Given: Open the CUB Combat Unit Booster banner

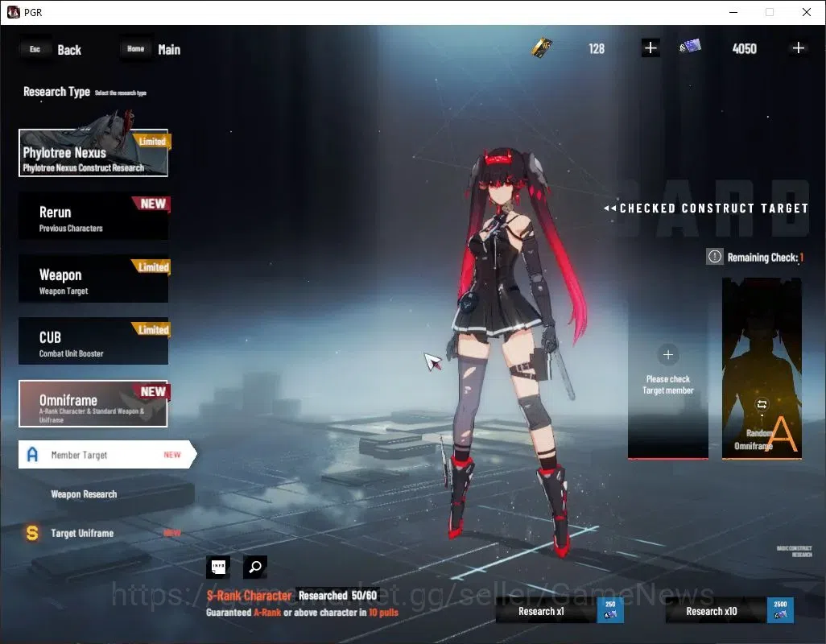Looking at the screenshot, I should click(x=93, y=341).
